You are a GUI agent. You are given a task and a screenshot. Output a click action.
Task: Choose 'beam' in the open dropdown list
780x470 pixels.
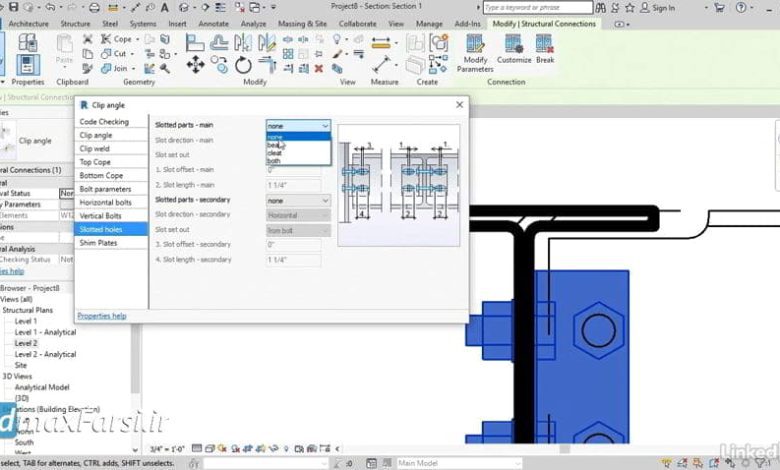coord(298,145)
